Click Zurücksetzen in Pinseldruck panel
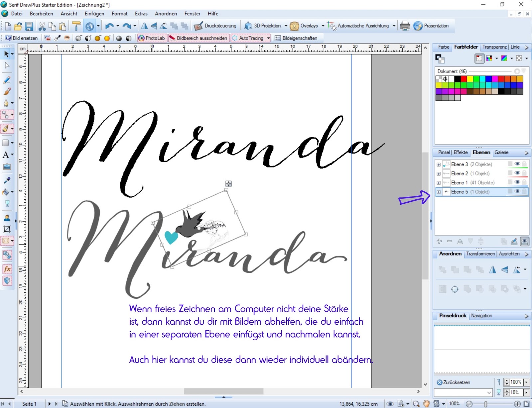 pos(454,382)
